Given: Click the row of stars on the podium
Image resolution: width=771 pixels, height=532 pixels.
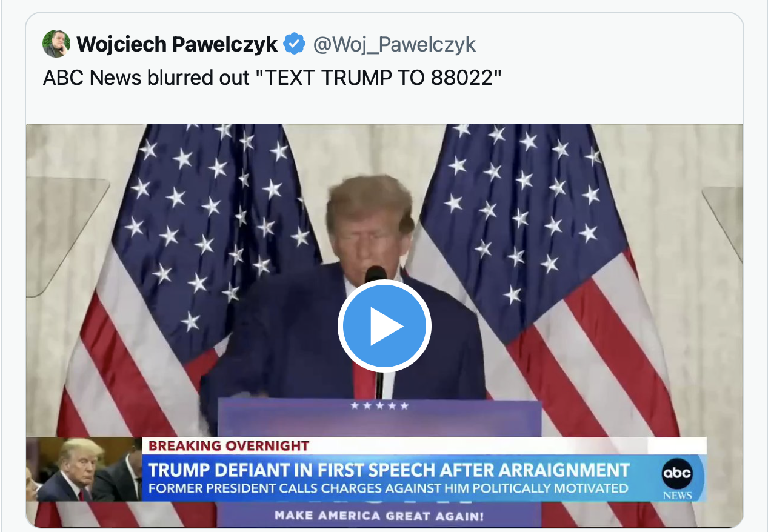Looking at the screenshot, I should tap(379, 405).
